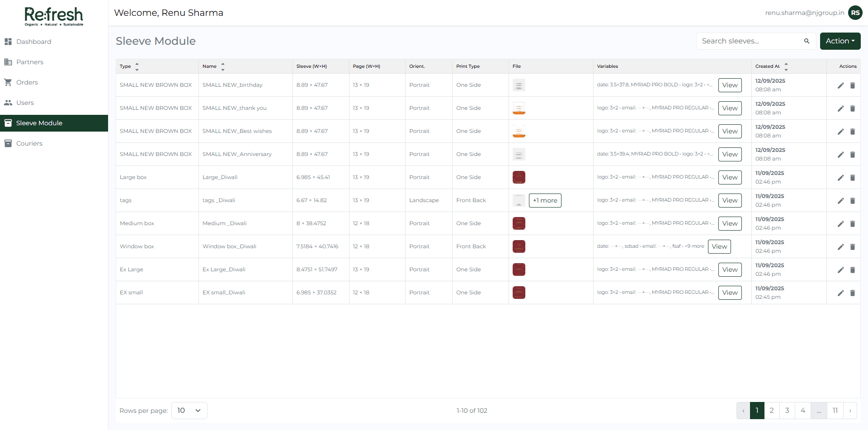Edit the Window box_Diwali row
868x430 pixels.
pos(840,247)
